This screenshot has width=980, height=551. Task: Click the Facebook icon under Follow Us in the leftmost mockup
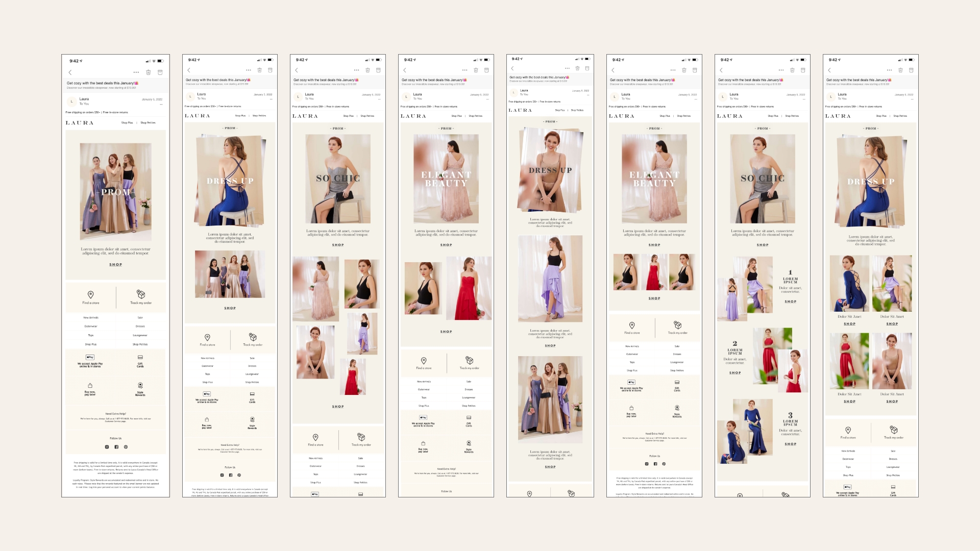(x=116, y=447)
